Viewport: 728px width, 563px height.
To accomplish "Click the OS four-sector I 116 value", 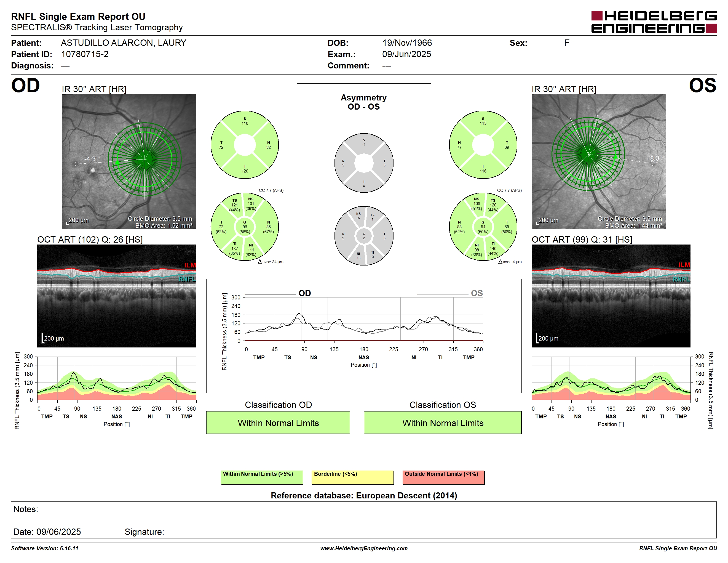I will [483, 169].
